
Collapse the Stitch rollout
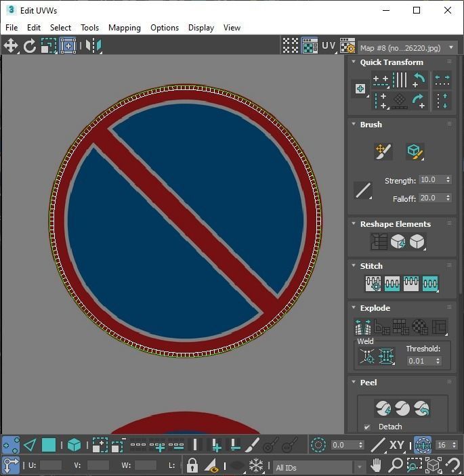coord(354,265)
